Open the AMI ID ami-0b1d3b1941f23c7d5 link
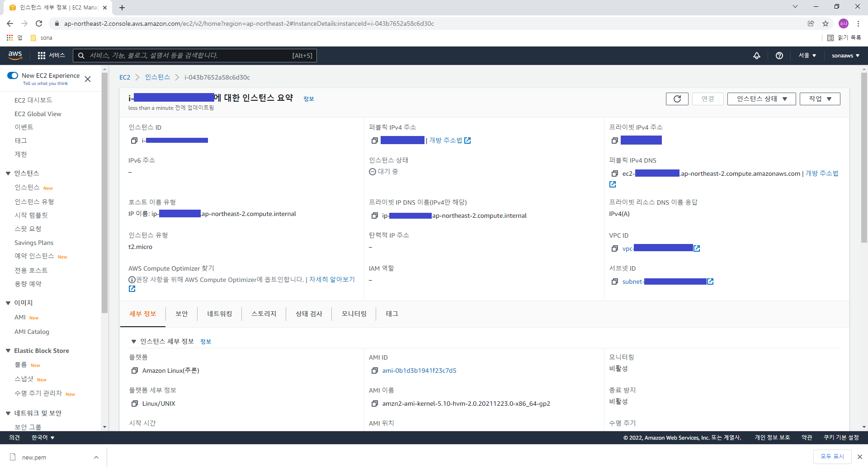 pos(419,371)
